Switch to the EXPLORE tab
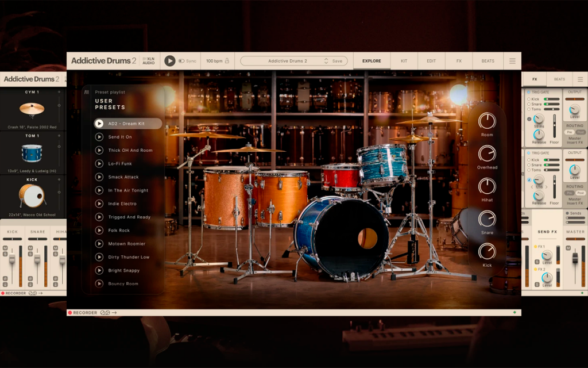This screenshot has width=588, height=368. coord(372,61)
